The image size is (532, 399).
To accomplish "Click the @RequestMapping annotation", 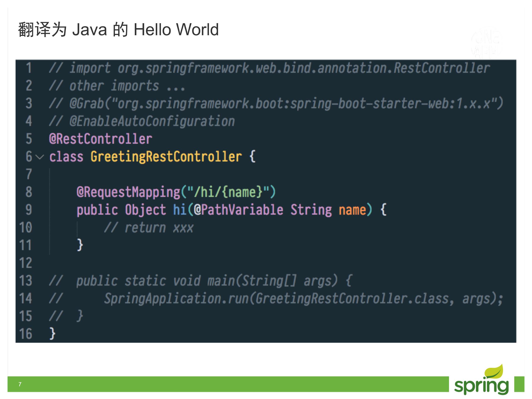I will [x=128, y=192].
